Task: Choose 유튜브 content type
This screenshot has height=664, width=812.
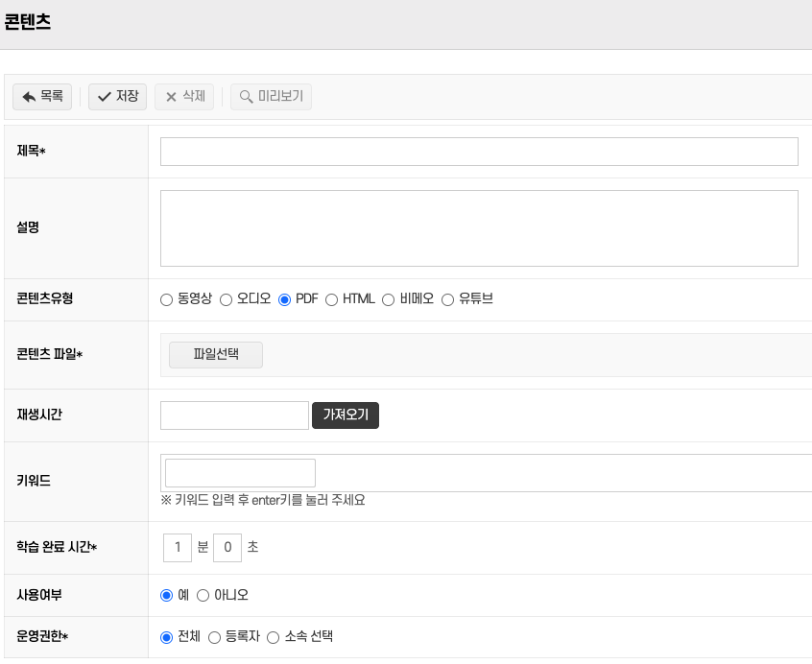Action: (448, 299)
